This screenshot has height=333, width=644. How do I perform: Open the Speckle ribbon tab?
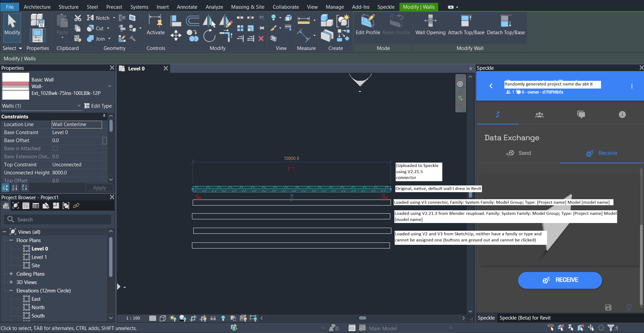386,7
